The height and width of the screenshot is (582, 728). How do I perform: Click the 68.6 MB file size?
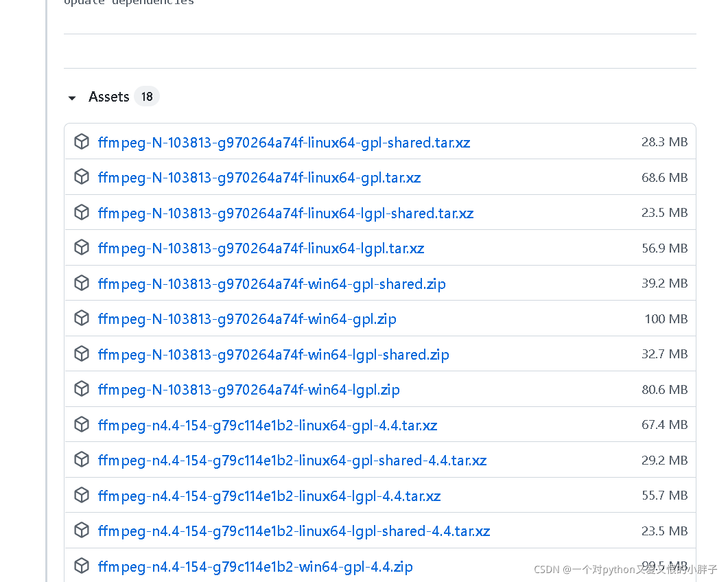click(664, 177)
